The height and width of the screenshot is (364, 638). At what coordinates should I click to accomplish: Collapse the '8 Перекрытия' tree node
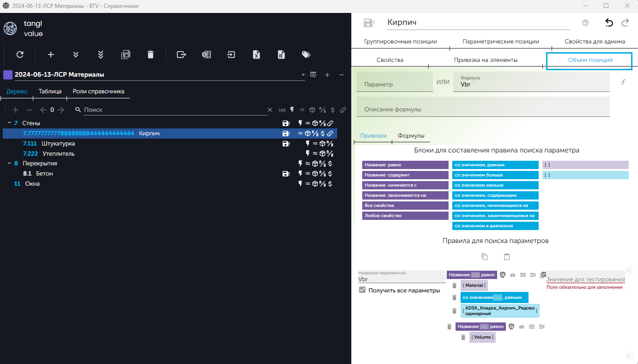pos(9,163)
